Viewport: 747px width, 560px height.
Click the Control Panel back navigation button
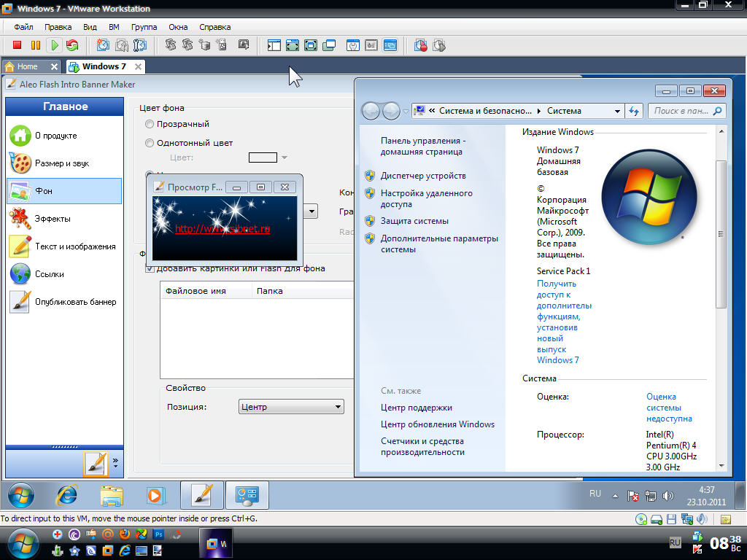click(371, 111)
